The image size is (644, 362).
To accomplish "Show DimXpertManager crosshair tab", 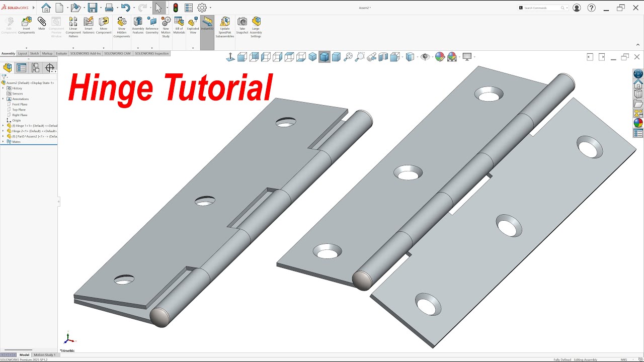I will click(49, 68).
